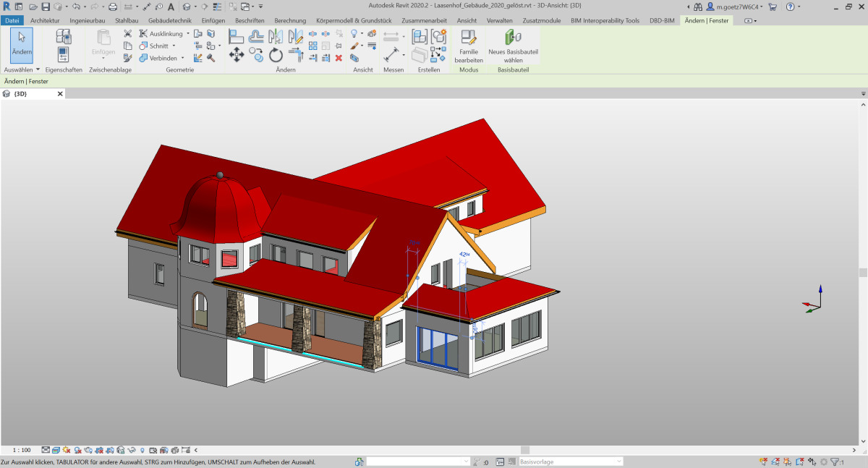Expand the Schnitt dropdown in Geometrie panel
Viewport: 868px width, 468px height.
pyautogui.click(x=174, y=46)
